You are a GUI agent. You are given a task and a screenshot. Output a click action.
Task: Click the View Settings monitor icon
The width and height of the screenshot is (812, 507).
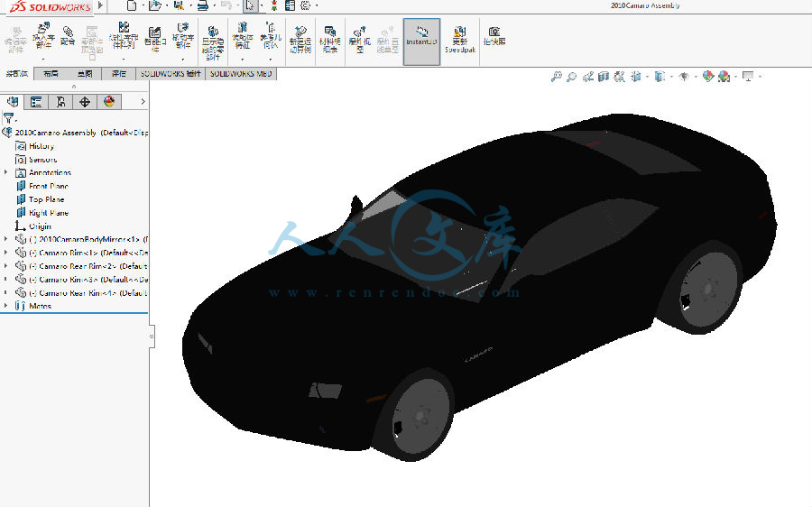748,77
